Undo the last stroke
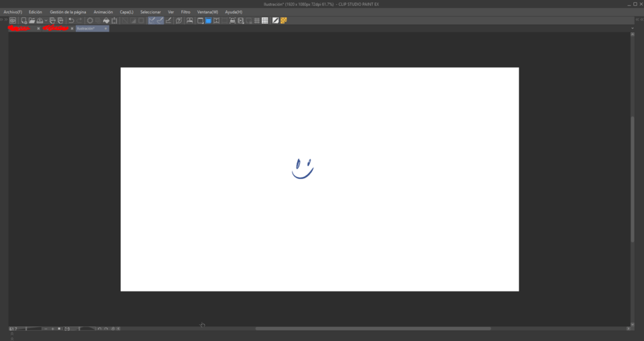Viewport: 644px width, 341px height. pyautogui.click(x=71, y=21)
